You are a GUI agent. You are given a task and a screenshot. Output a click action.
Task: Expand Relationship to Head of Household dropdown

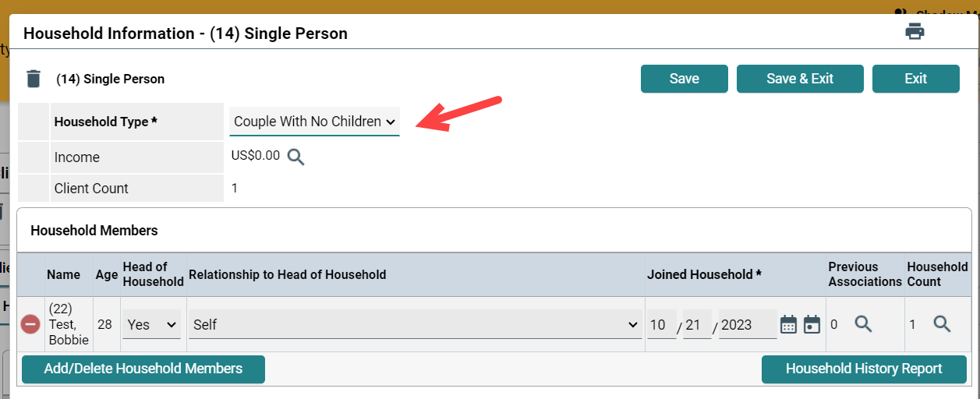click(x=416, y=324)
